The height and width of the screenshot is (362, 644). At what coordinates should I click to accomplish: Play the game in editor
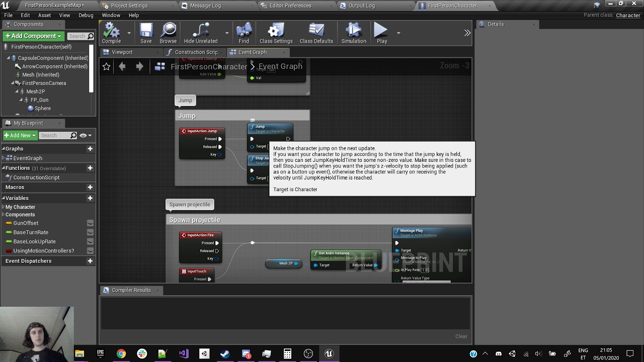point(382,33)
